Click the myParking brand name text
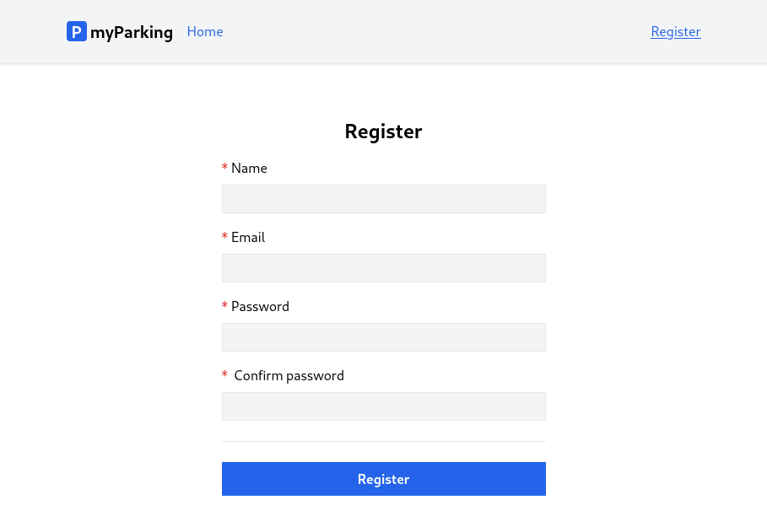 click(x=132, y=32)
